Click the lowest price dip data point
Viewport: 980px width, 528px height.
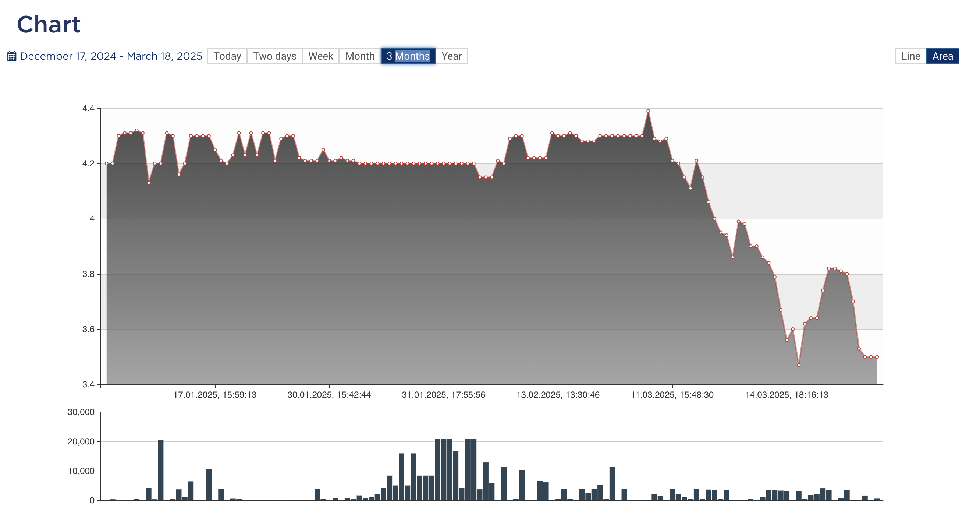[x=799, y=365]
